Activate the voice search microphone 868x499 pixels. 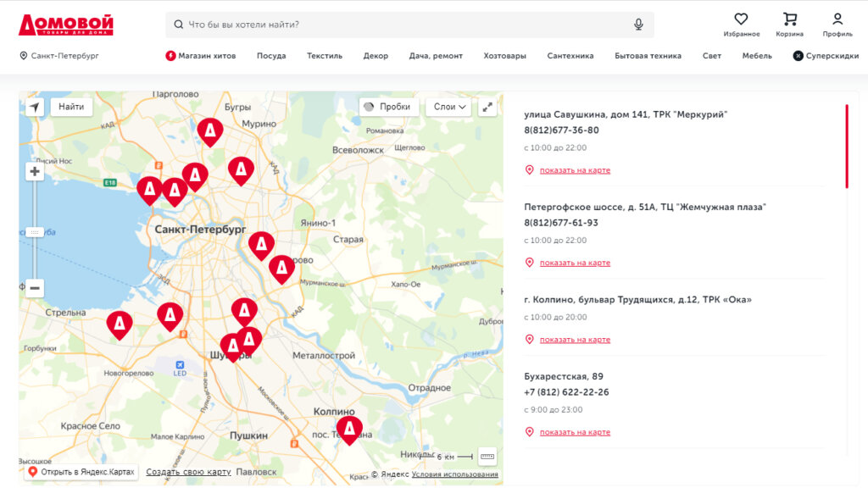pyautogui.click(x=640, y=24)
